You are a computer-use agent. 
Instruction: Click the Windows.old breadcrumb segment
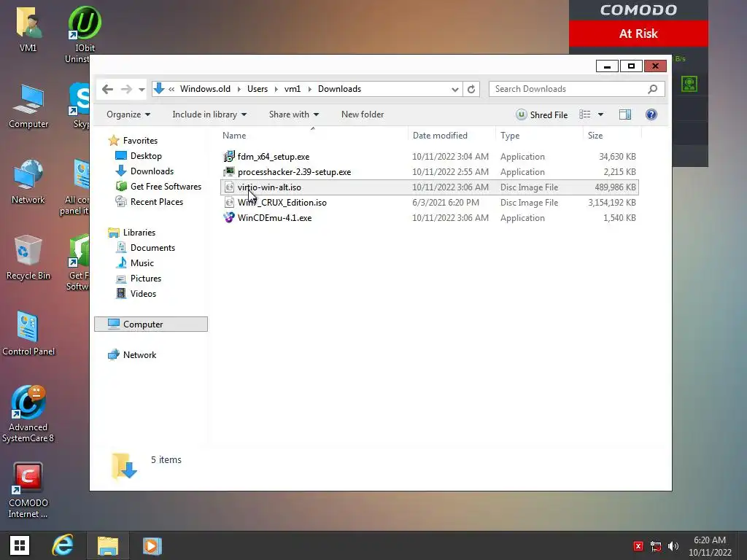[x=205, y=89]
